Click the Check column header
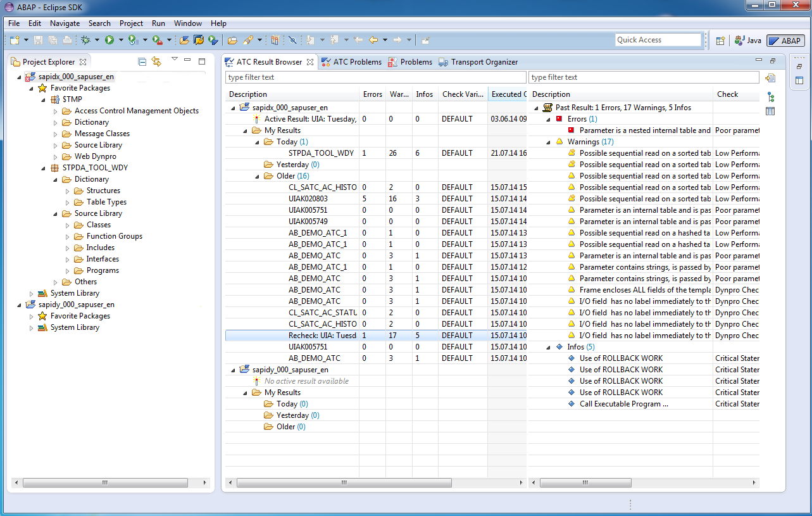 click(735, 94)
